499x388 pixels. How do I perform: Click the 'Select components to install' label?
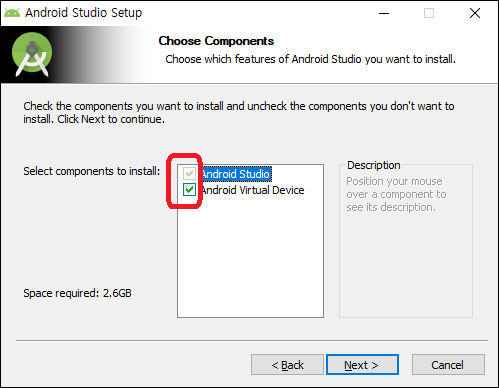[x=92, y=171]
